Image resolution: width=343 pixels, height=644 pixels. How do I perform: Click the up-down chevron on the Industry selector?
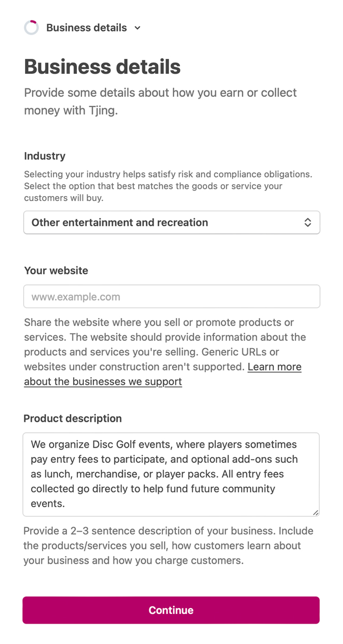coord(308,222)
